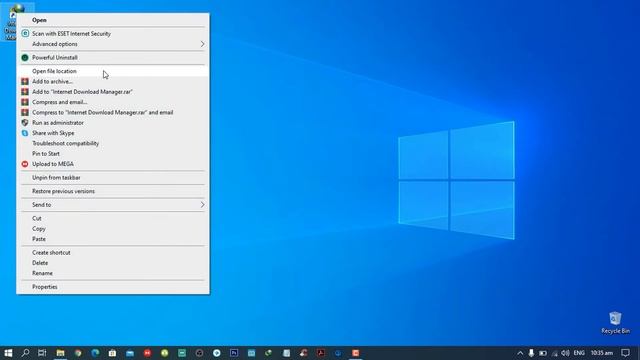640x360 pixels.
Task: Open the Recycle Bin desktop icon
Action: (x=615, y=323)
